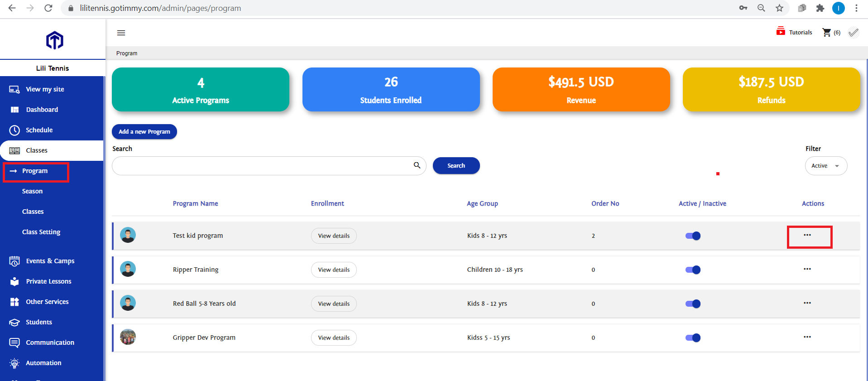The height and width of the screenshot is (381, 868).
Task: Open the browser extensions puzzle icon
Action: (x=820, y=8)
